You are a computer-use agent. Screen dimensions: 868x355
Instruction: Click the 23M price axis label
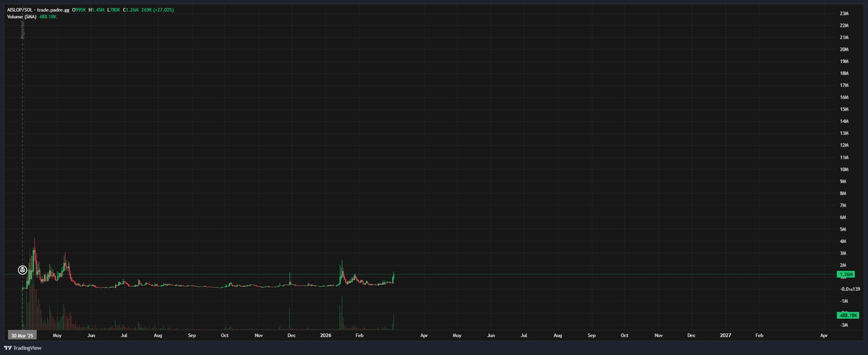coord(844,14)
